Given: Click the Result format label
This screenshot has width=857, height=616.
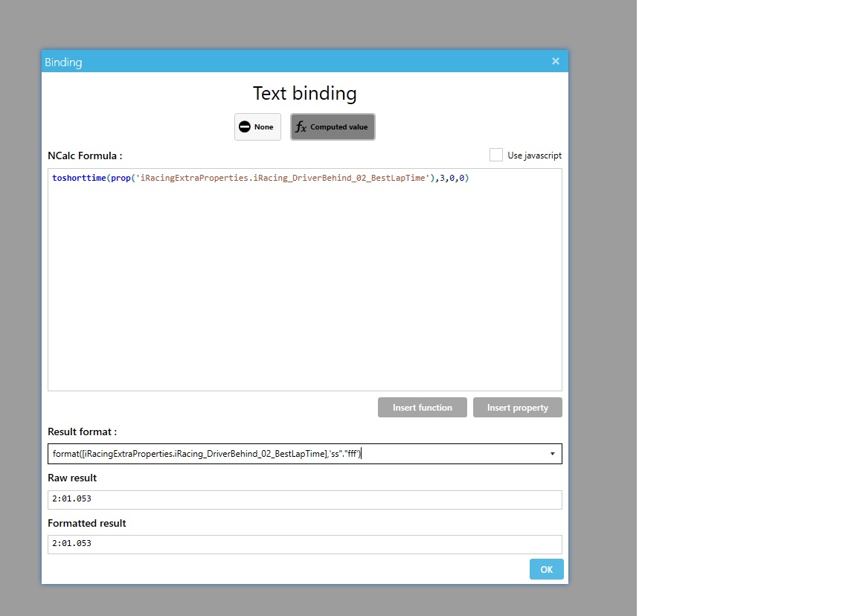Looking at the screenshot, I should pyautogui.click(x=82, y=431).
